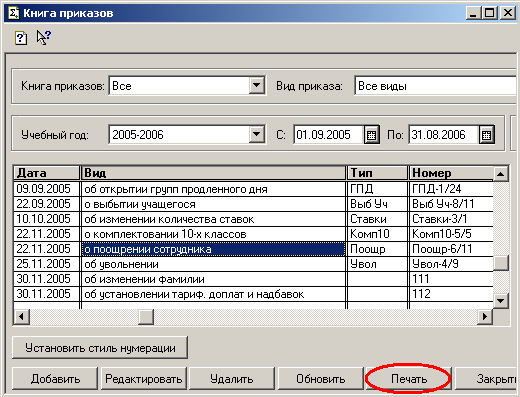Image resolution: width=520 pixels, height=397 pixels.
Task: Open the help topics icon
Action: (21, 38)
